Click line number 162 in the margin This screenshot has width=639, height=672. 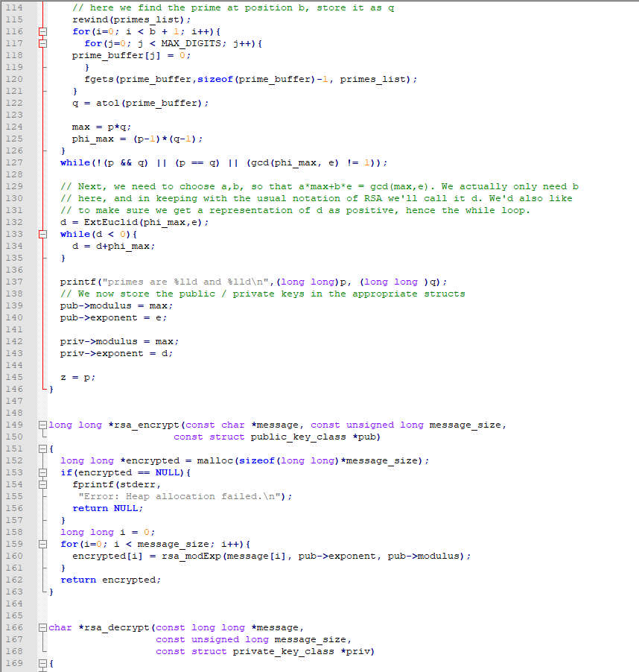tap(14, 580)
